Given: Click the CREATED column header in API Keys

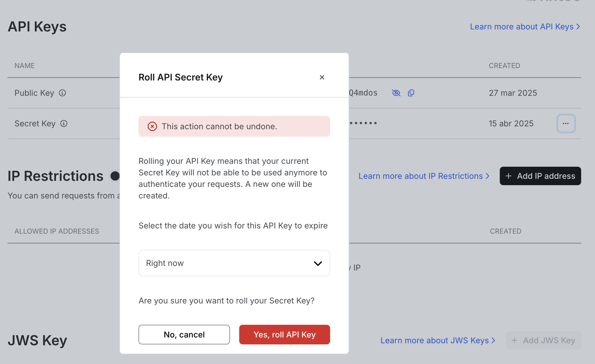Looking at the screenshot, I should pos(504,66).
